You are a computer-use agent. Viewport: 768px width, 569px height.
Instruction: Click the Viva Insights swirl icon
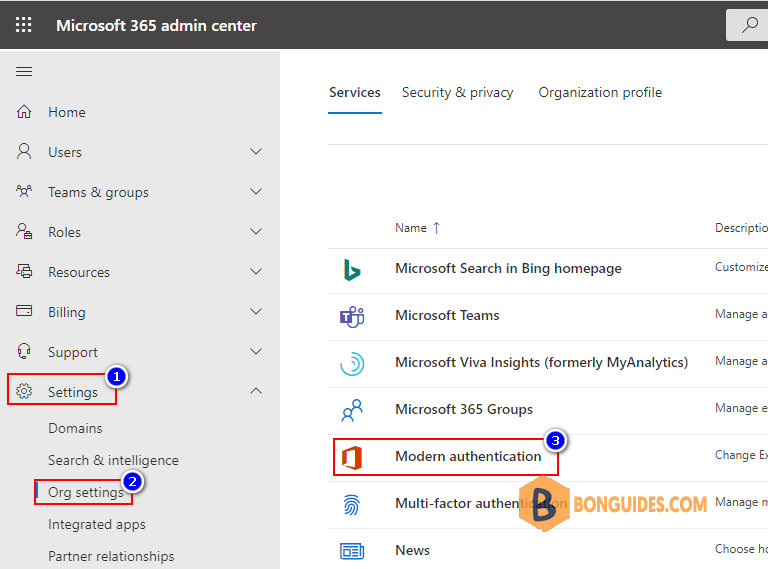[352, 363]
